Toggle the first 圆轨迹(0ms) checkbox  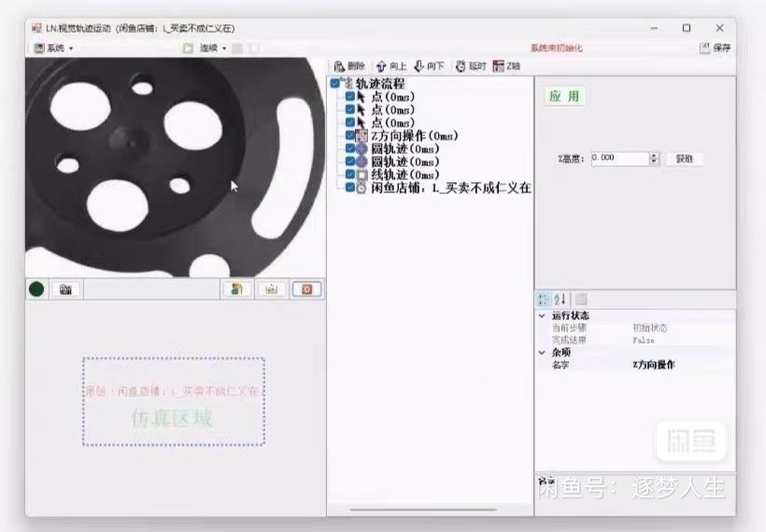click(350, 147)
